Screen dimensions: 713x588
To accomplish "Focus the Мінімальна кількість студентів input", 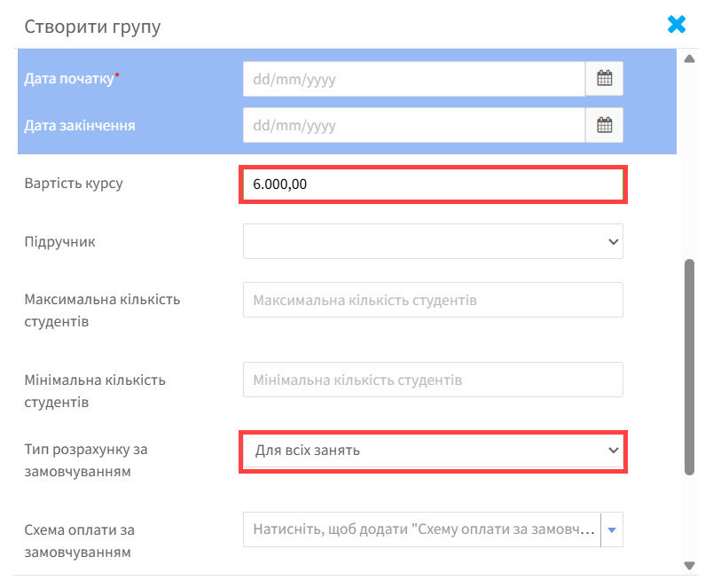I will click(433, 380).
